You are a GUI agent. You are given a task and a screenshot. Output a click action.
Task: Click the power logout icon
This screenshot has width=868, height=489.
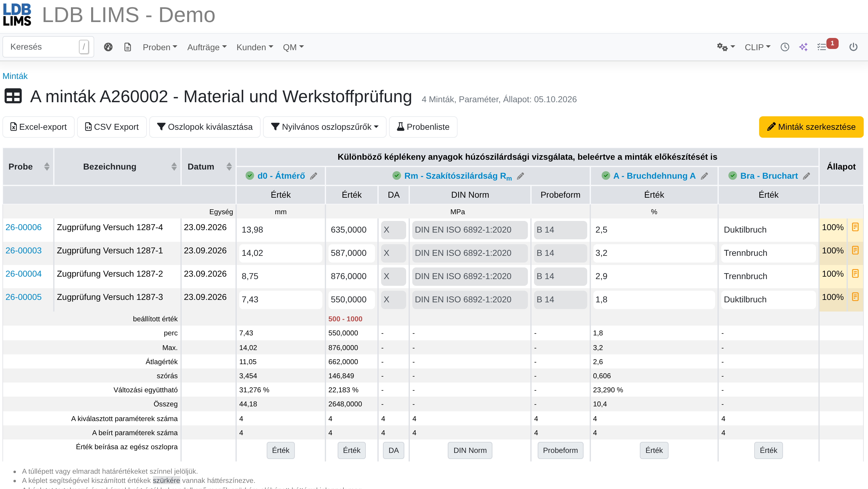pos(853,47)
